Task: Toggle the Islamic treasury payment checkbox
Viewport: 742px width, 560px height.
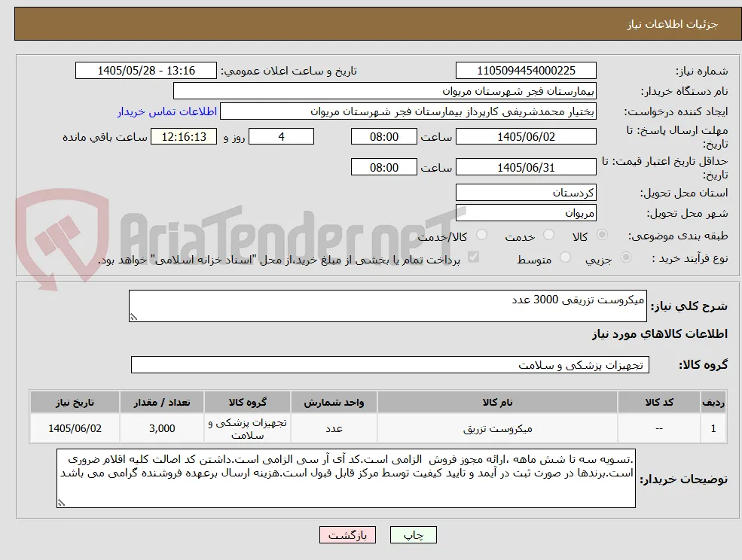Action: [x=473, y=257]
